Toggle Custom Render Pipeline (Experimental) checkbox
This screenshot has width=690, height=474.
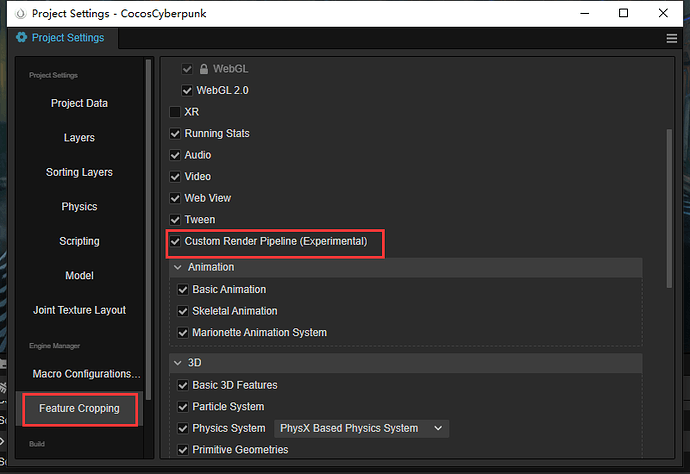pyautogui.click(x=176, y=242)
